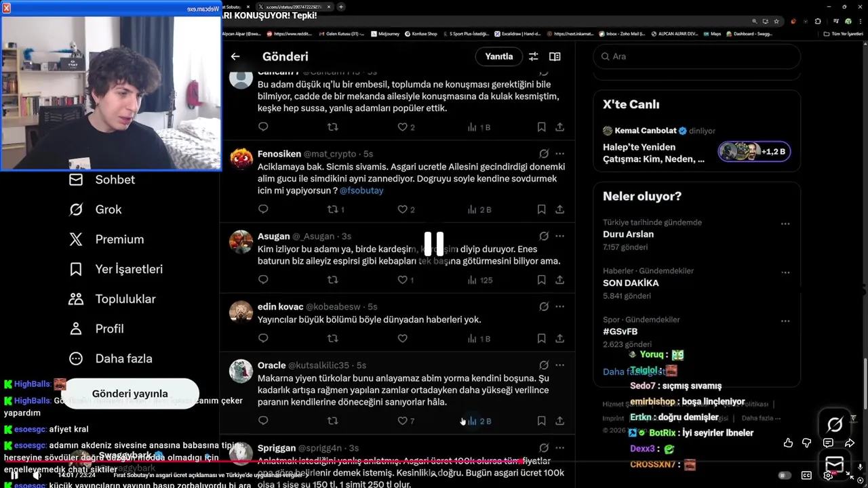Share the first embesil reply tweet
The image size is (868, 488).
point(559,127)
